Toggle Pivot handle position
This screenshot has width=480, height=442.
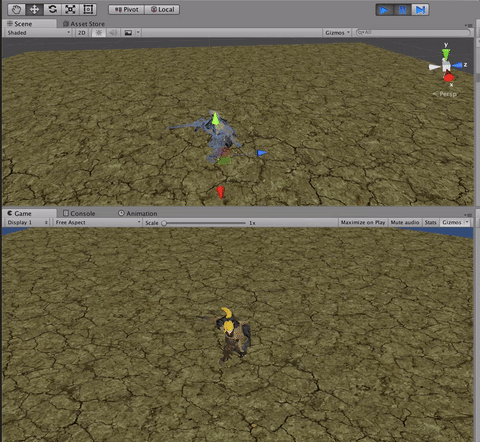[126, 10]
